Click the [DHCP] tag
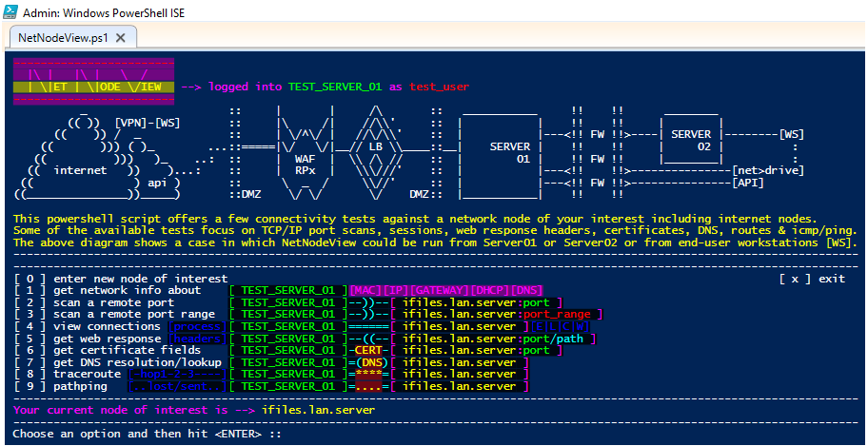The width and height of the screenshot is (868, 446). click(490, 290)
